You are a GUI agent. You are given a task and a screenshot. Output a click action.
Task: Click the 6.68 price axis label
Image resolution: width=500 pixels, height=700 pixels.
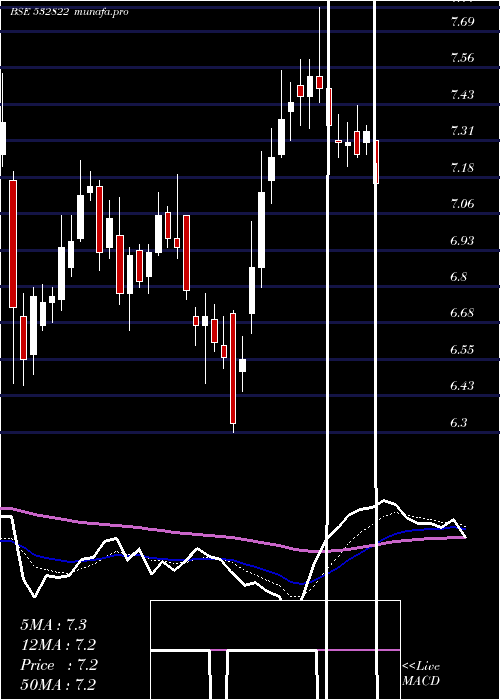tap(462, 312)
